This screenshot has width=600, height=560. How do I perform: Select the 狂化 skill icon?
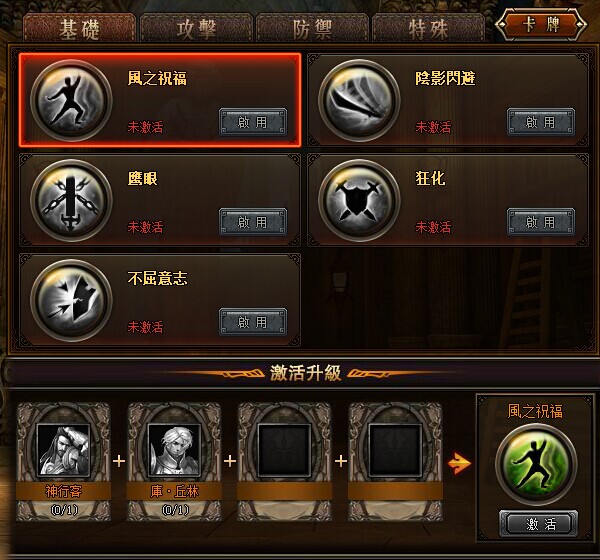(359, 200)
